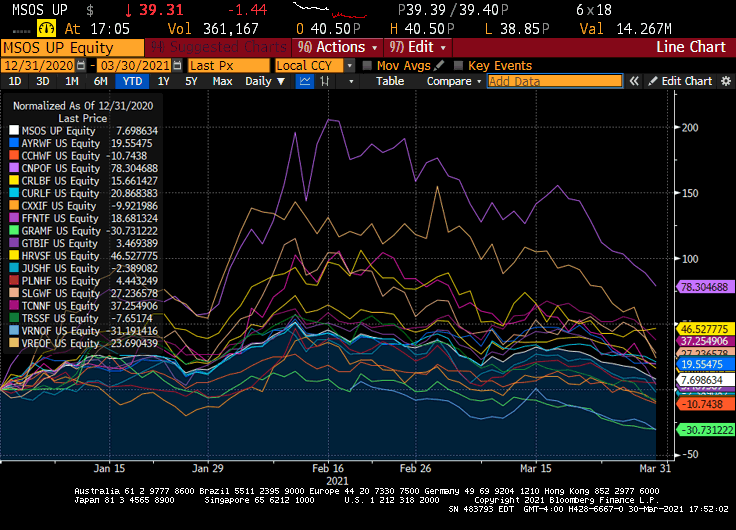Select the line chart style icon
This screenshot has width=736, height=530.
[305, 81]
